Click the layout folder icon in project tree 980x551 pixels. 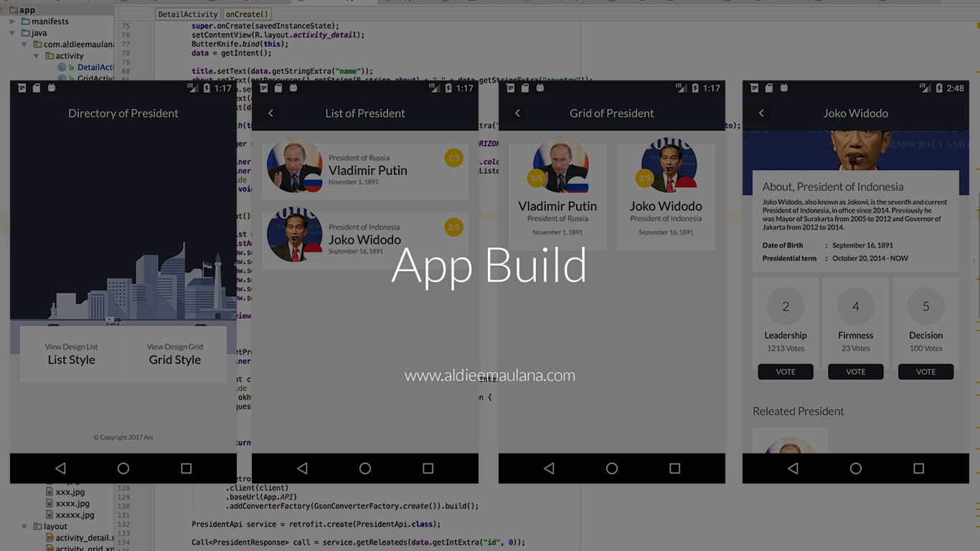click(x=37, y=527)
